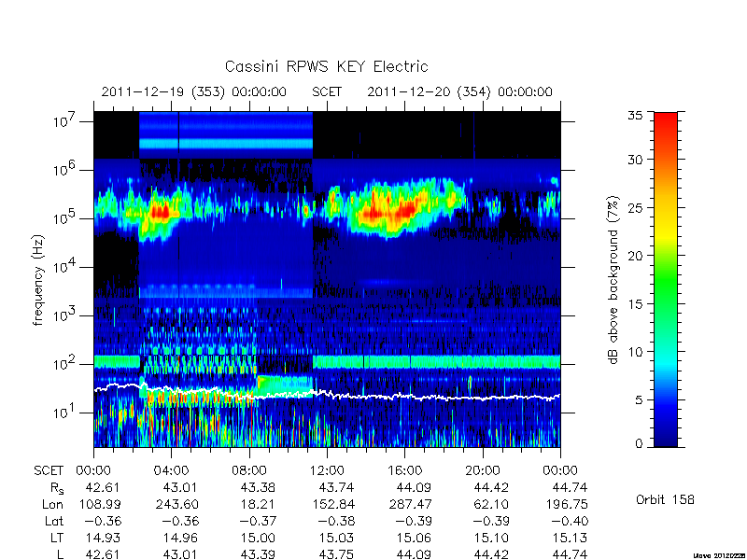The width and height of the screenshot is (747, 560).
Task: Click the 20:00 time tick label
Action: (x=483, y=471)
